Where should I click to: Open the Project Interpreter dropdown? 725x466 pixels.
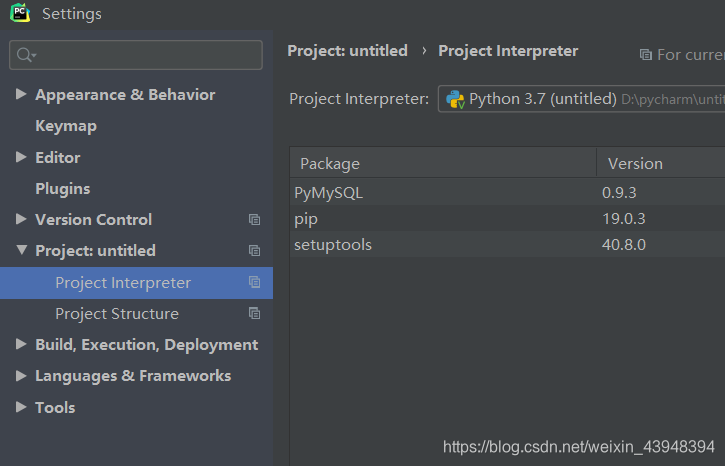point(581,99)
